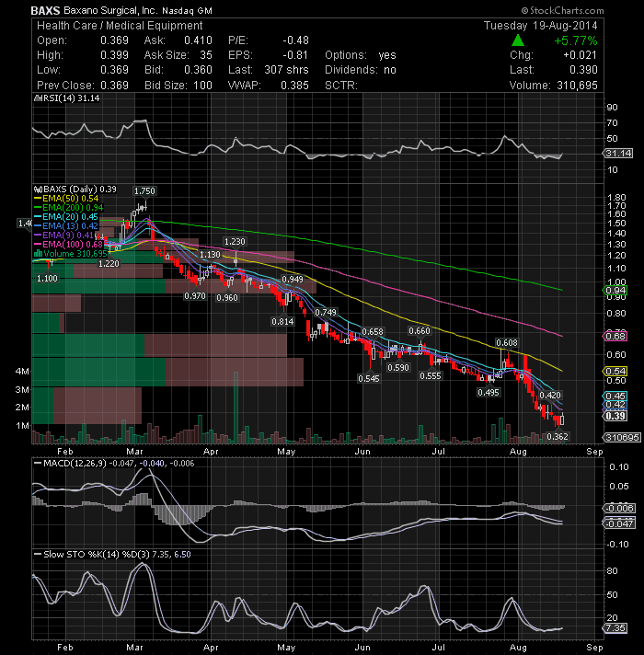Click the -0.047 MACD axis tag

[x=620, y=523]
